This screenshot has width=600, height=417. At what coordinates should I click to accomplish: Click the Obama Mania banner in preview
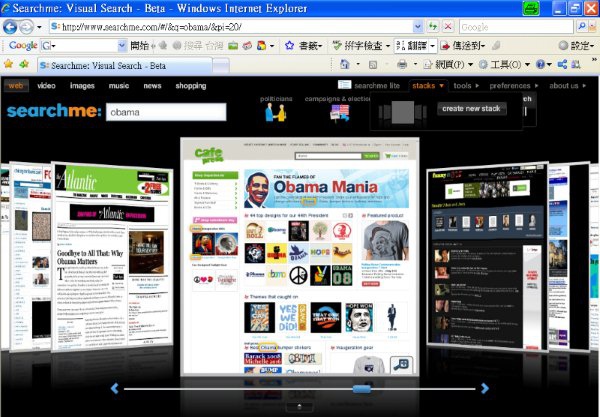[326, 189]
